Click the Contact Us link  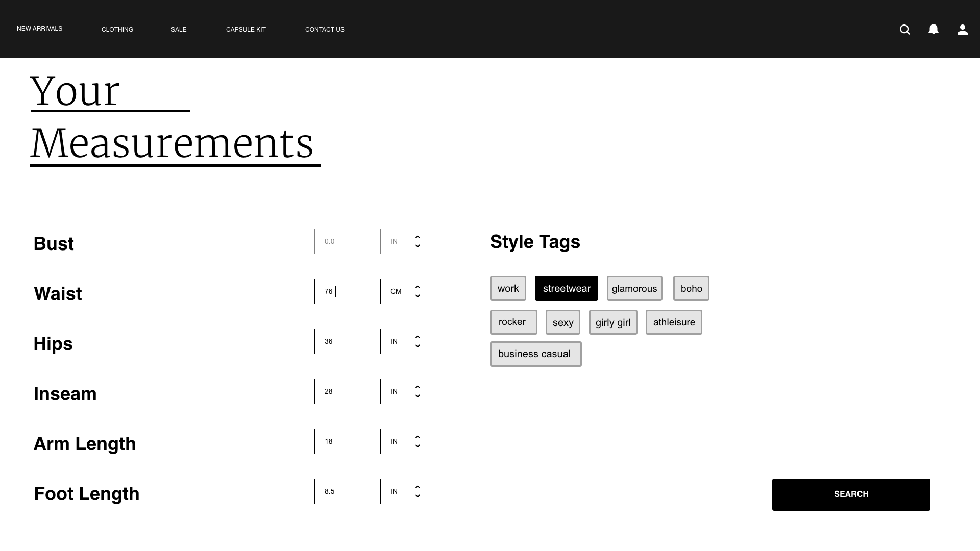(x=324, y=30)
